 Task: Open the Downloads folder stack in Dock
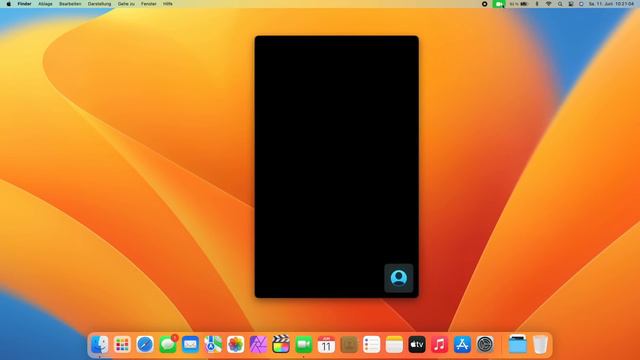518,344
